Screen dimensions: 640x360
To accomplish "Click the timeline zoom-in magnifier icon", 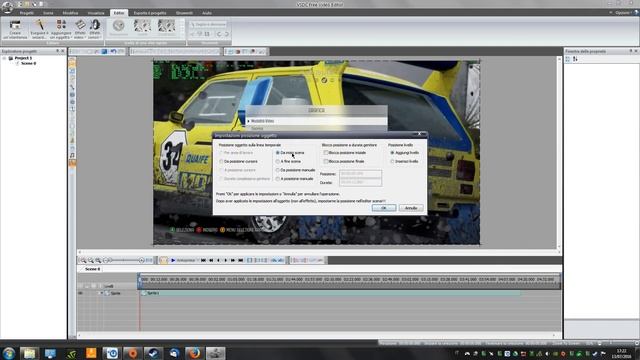I will click(x=83, y=260).
